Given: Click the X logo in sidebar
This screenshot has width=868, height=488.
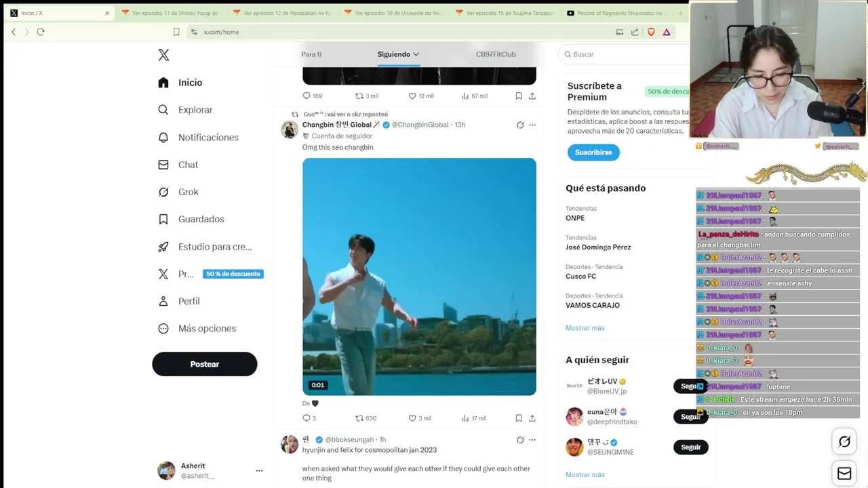Looking at the screenshot, I should pyautogui.click(x=163, y=55).
